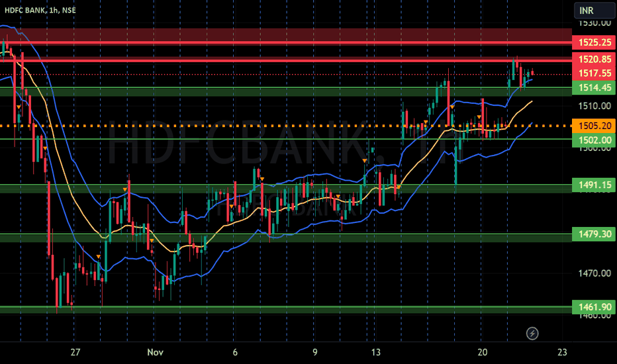Click the 23 date on time axis
Screen dimensions: 617x364
[562, 352]
